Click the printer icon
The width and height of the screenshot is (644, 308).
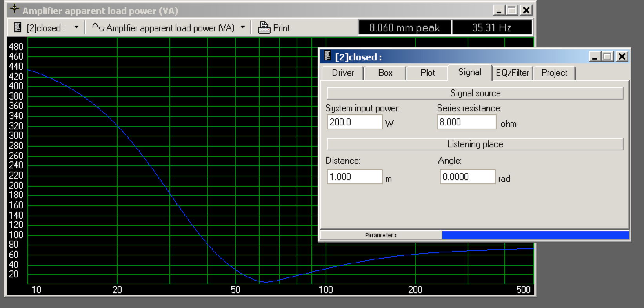264,27
